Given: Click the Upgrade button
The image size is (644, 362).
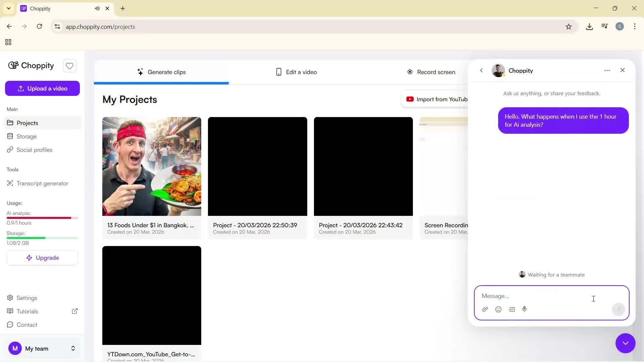Looking at the screenshot, I should pyautogui.click(x=42, y=257).
